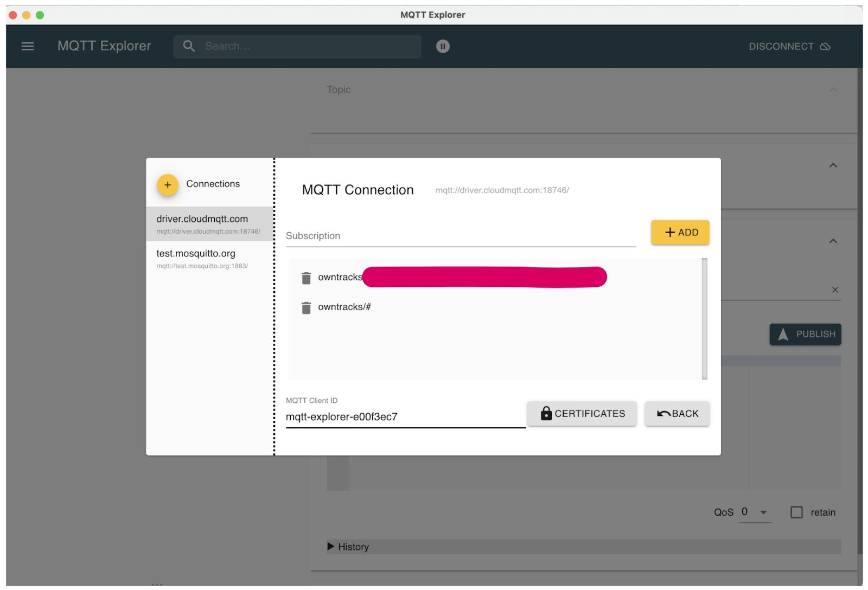Click the ADD subscription button
The image size is (868, 590).
click(680, 232)
